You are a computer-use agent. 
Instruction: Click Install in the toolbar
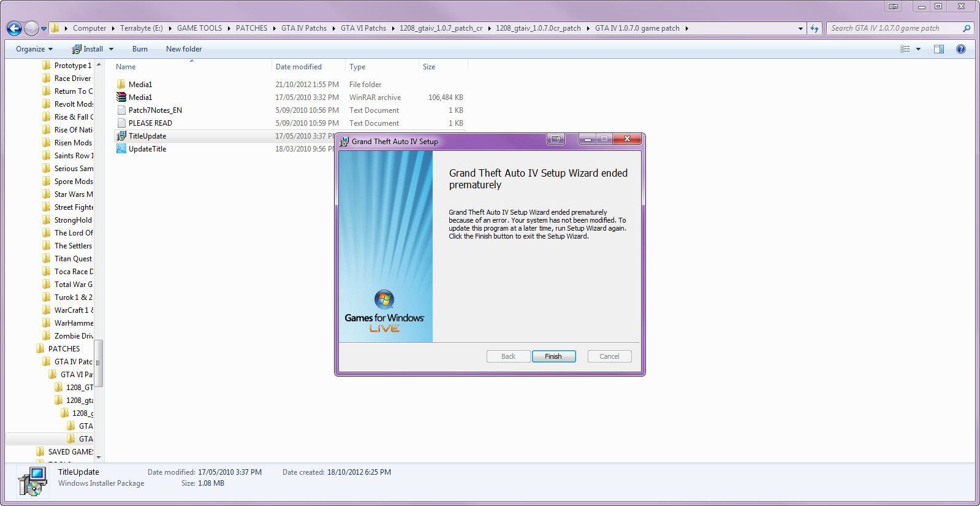[x=88, y=49]
